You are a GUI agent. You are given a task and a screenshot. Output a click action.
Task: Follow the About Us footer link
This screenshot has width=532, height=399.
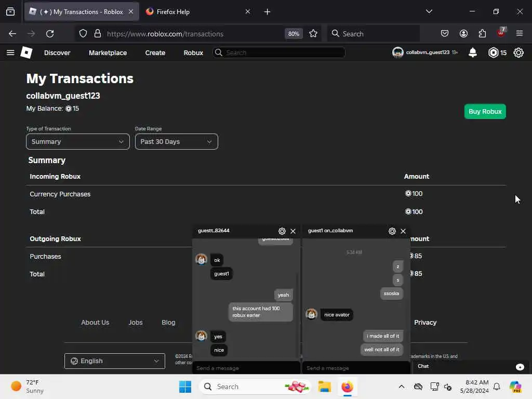[95, 323]
